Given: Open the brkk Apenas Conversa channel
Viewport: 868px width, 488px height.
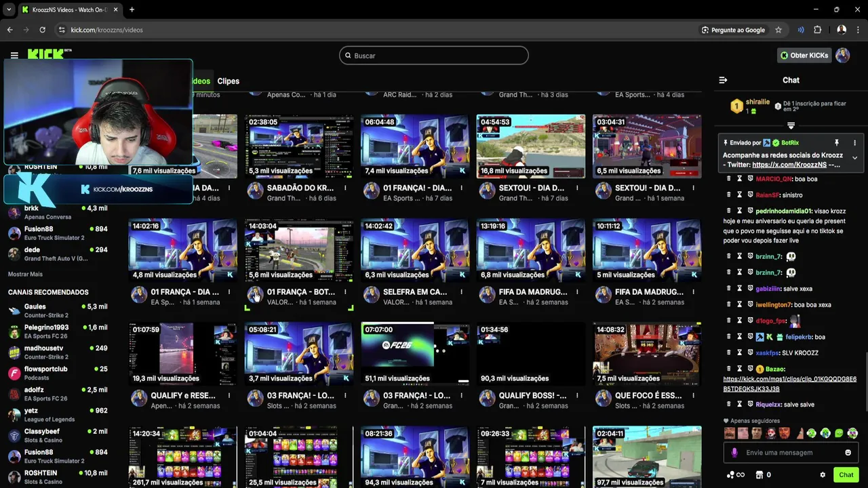Looking at the screenshot, I should click(58, 212).
